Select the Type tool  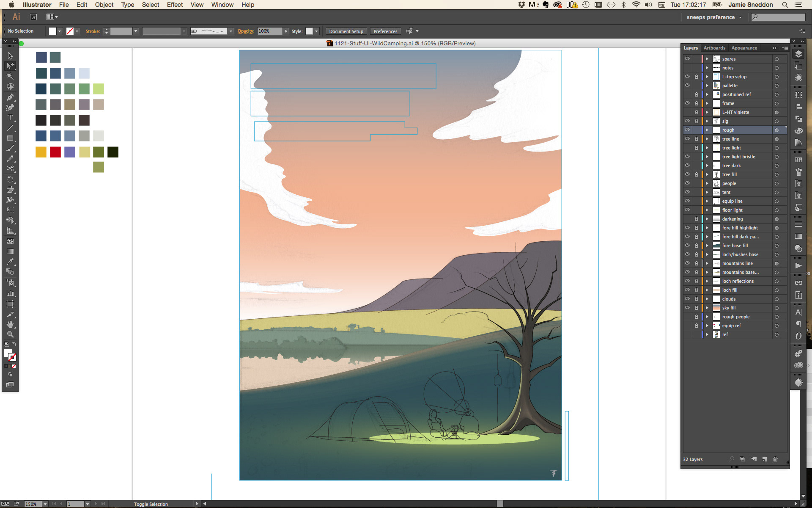coord(10,118)
